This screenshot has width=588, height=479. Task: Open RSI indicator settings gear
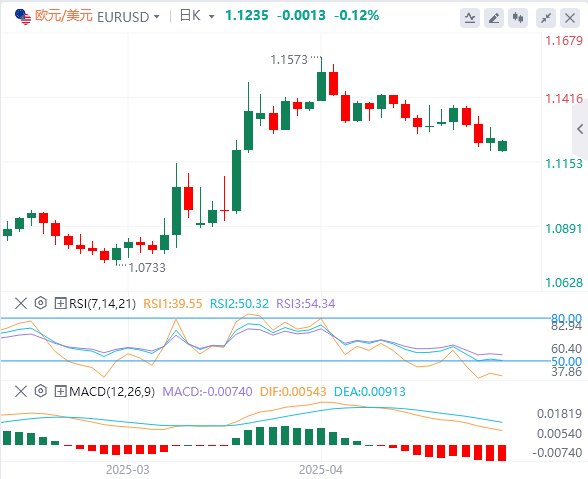click(40, 303)
